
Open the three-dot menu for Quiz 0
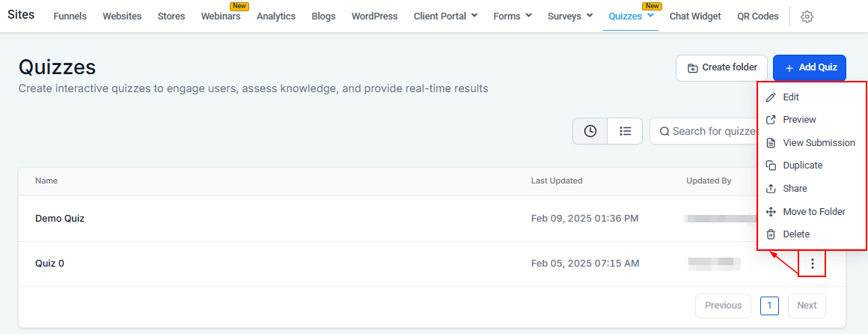pyautogui.click(x=812, y=264)
